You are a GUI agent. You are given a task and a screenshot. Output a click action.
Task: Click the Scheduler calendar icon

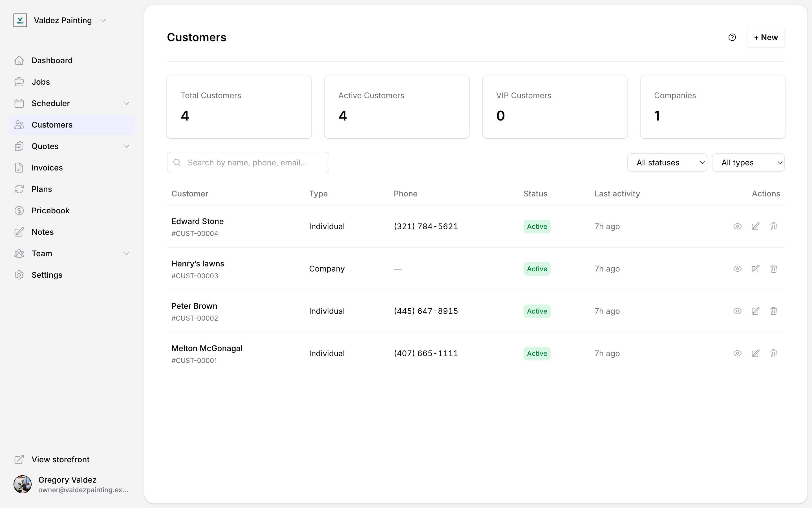[x=19, y=104]
